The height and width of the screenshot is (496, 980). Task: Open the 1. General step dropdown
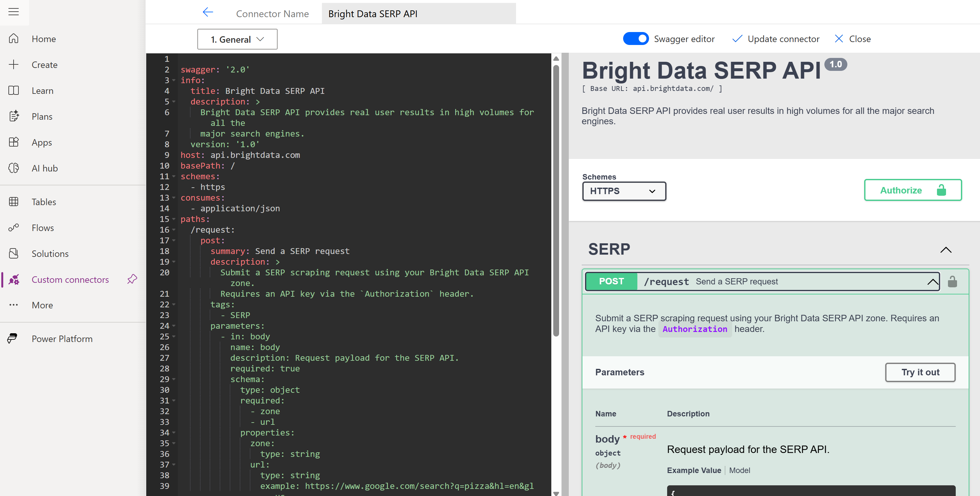tap(237, 39)
